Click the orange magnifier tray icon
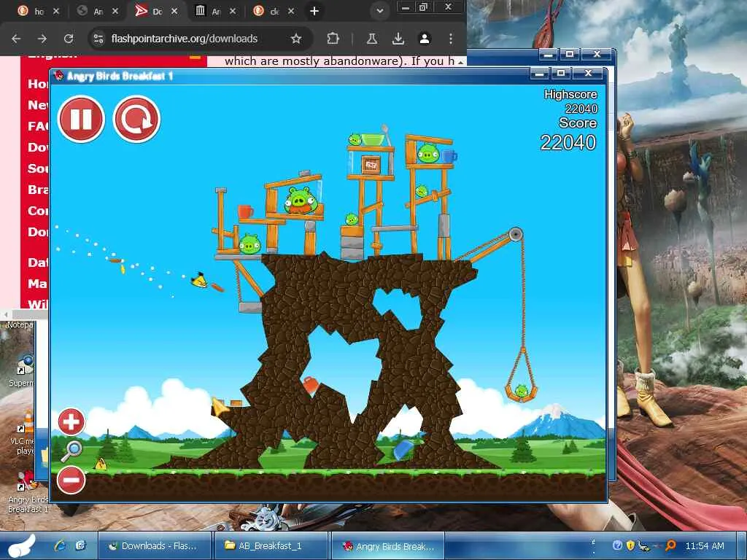This screenshot has height=560, width=747. [670, 545]
